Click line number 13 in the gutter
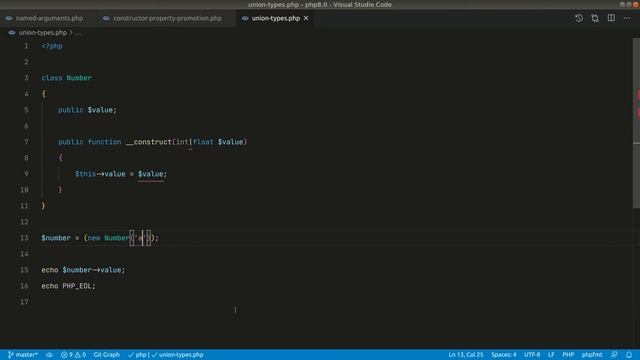Viewport: 640px width, 360px height. coord(24,238)
